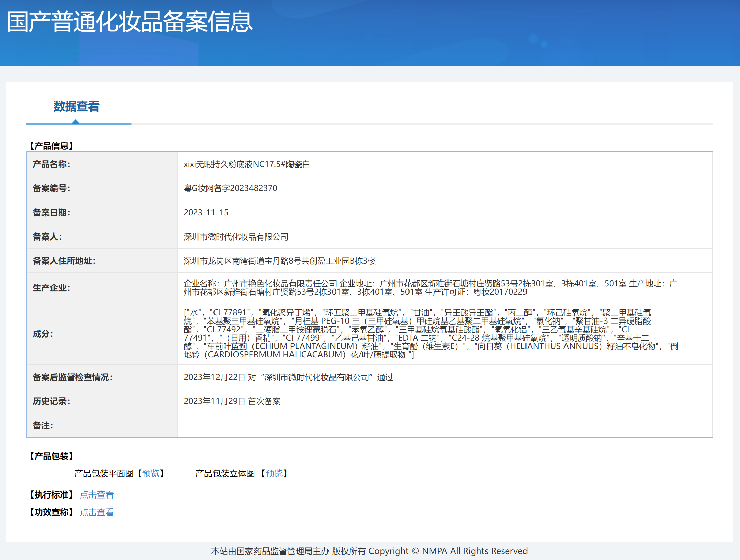Click the ingredients list in 成分 row

[x=431, y=334]
